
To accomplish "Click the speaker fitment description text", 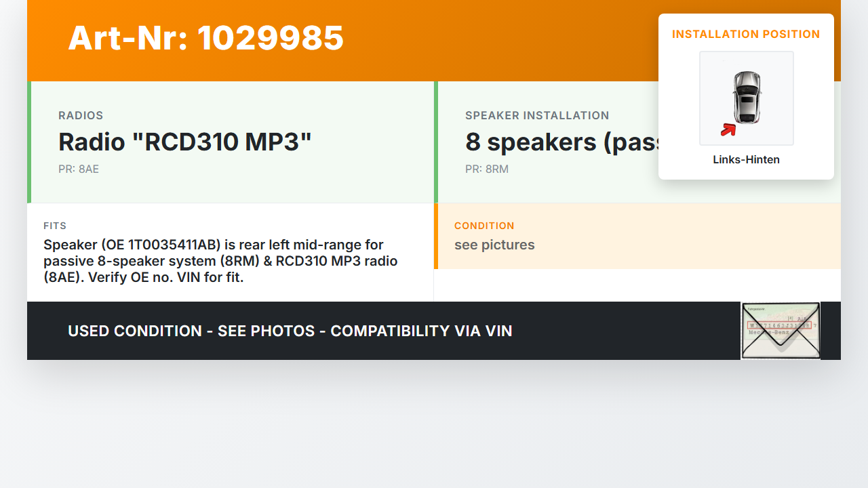I will coord(220,261).
